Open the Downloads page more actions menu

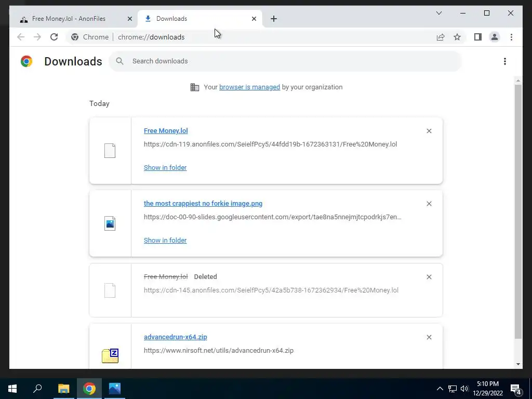pos(505,61)
